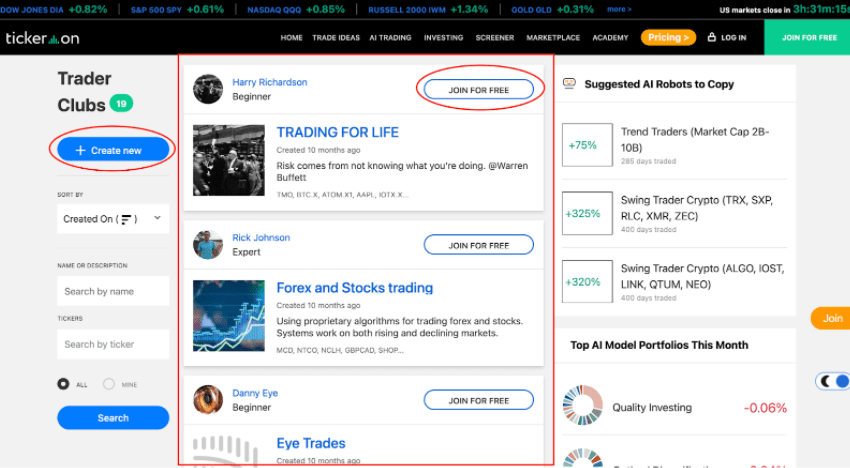Open the Quality Investing portfolio
The height and width of the screenshot is (468, 850).
652,407
